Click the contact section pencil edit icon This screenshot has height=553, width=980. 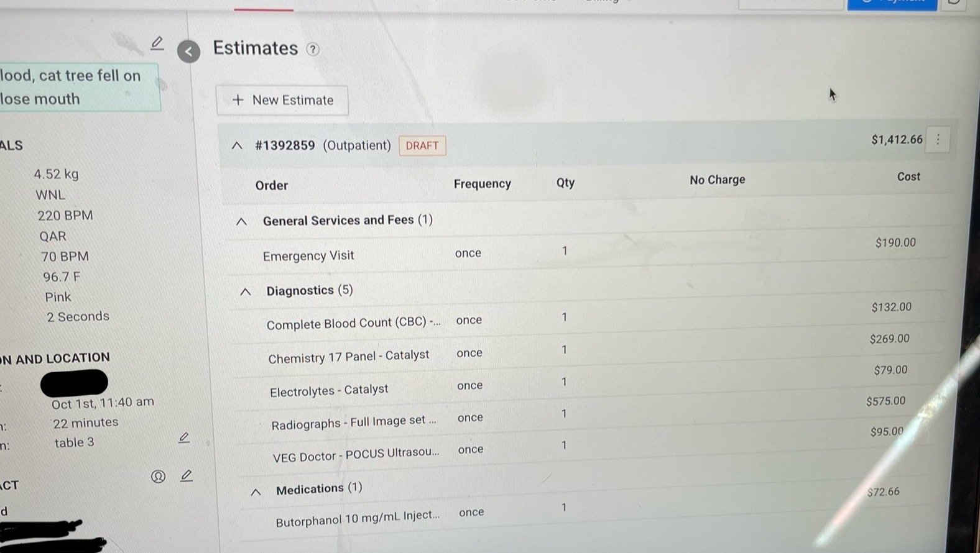186,476
